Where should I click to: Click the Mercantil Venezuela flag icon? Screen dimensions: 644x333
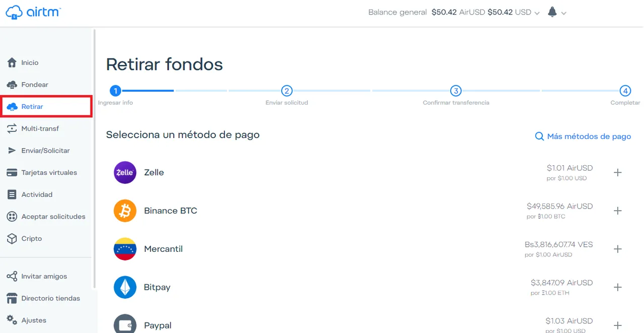(125, 249)
